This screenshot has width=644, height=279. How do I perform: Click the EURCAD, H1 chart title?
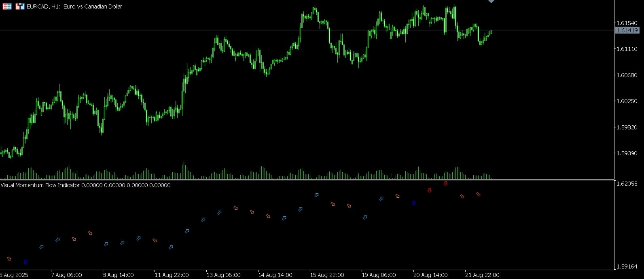tap(74, 6)
